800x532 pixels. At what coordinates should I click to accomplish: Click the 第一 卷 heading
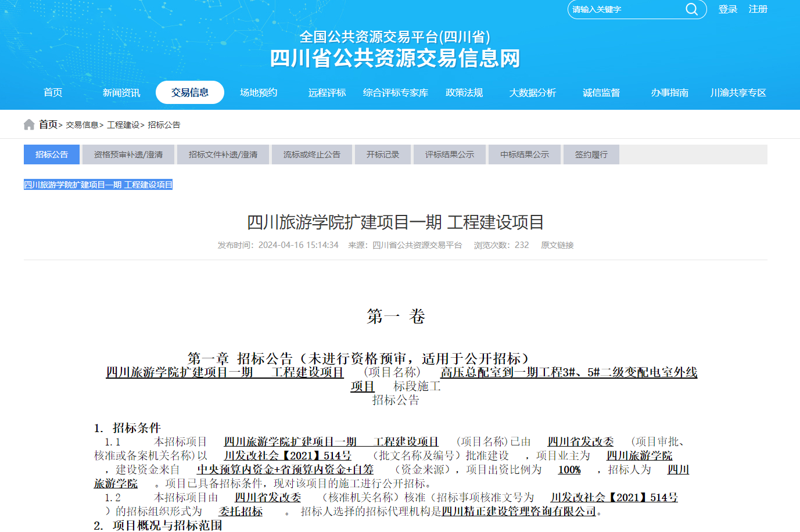pos(396,317)
